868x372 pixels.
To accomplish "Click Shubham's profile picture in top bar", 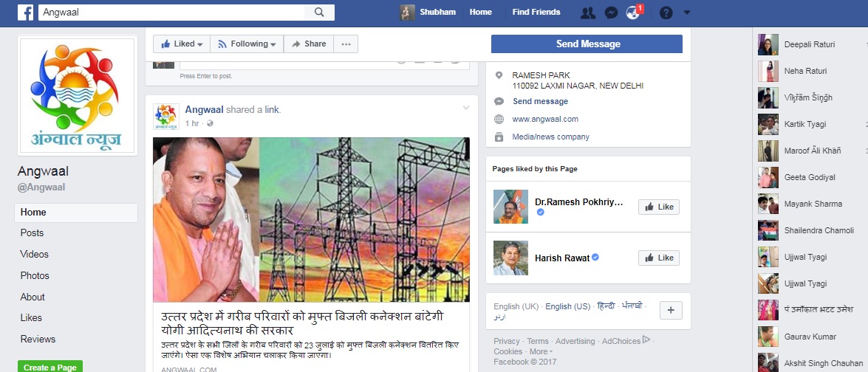I will pos(408,12).
